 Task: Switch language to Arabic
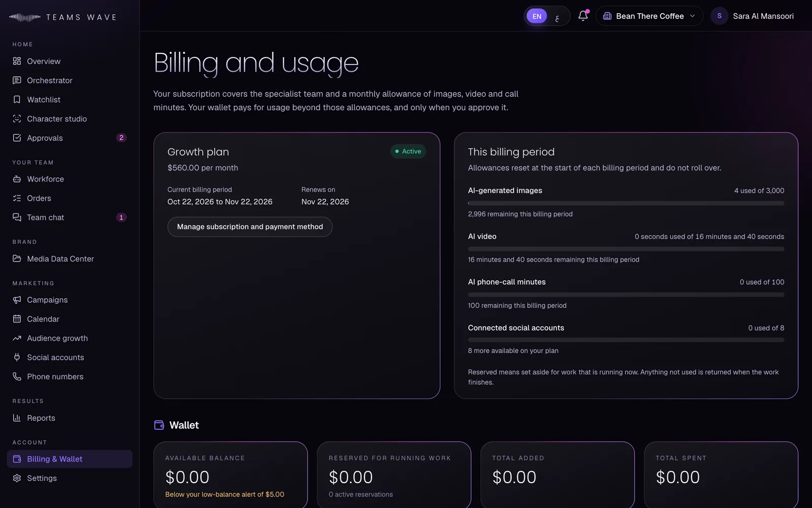[557, 17]
